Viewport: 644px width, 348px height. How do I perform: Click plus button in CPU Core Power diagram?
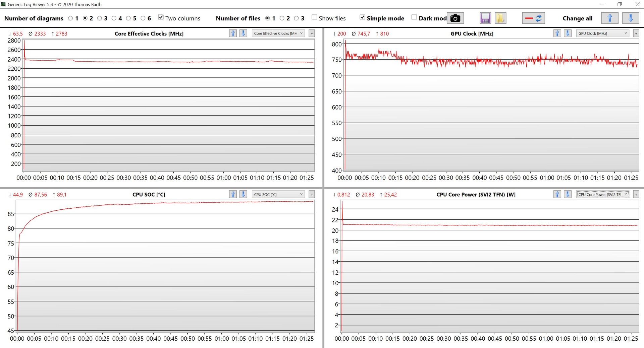[636, 194]
